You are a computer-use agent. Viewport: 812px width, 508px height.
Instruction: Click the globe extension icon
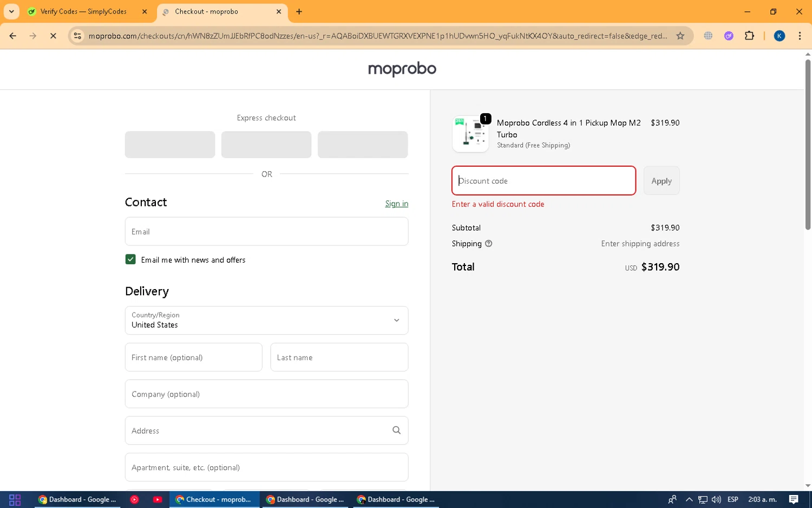[x=708, y=36]
